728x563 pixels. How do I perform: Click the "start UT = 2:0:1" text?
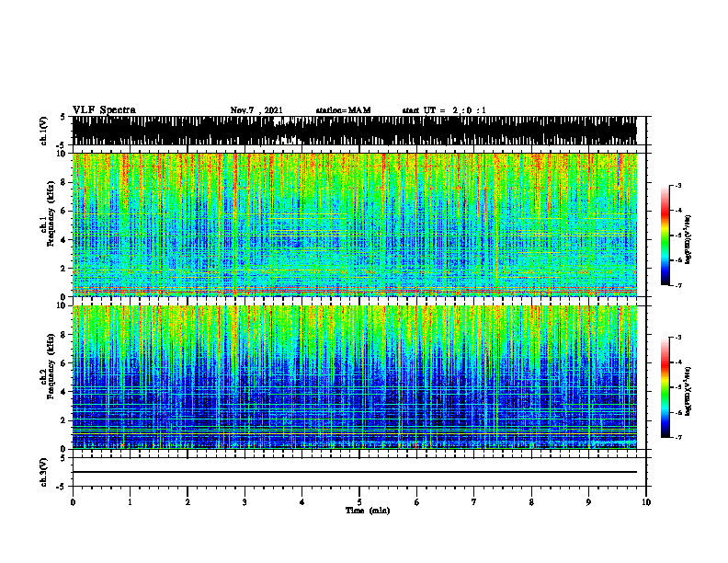click(444, 110)
